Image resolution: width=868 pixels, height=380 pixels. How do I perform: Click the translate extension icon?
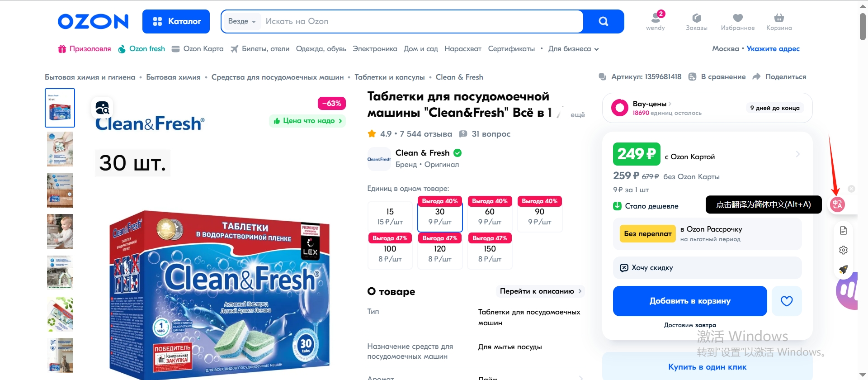[x=837, y=204]
